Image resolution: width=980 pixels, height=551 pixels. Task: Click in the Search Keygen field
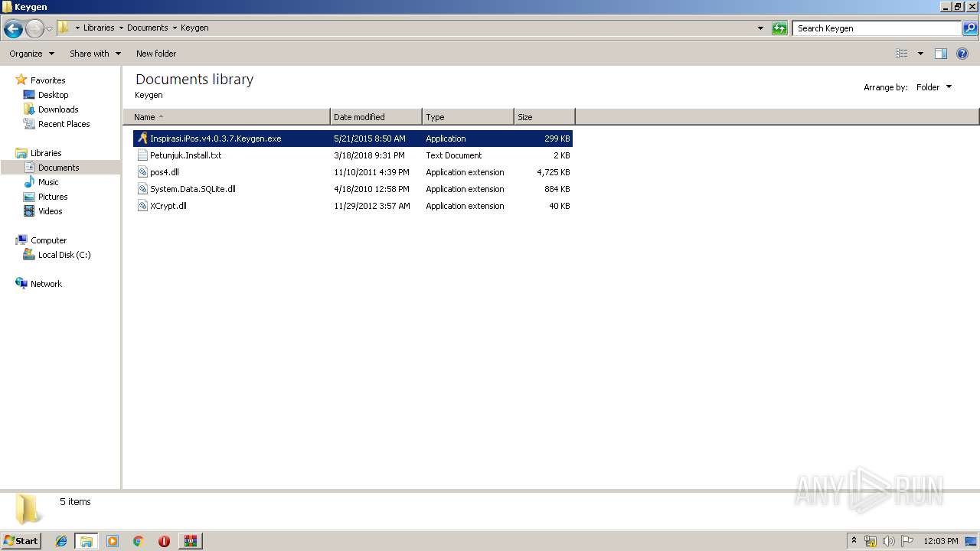pos(877,28)
